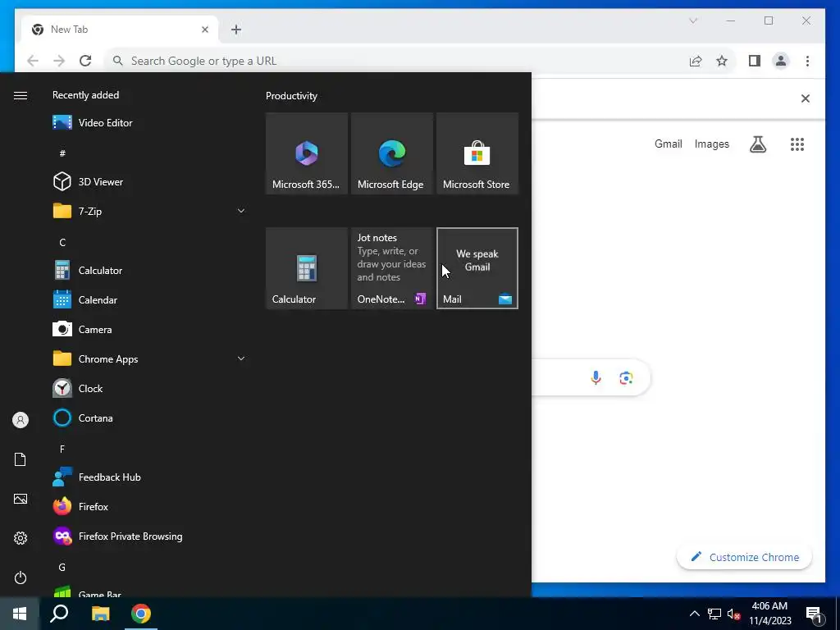This screenshot has height=630, width=840.
Task: Go back in Chrome
Action: click(x=33, y=61)
